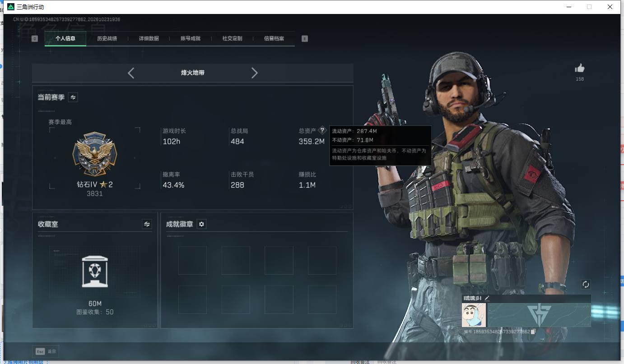The image size is (624, 364).
Task: Click the left arrow beside 烽火地带
Action: (131, 73)
